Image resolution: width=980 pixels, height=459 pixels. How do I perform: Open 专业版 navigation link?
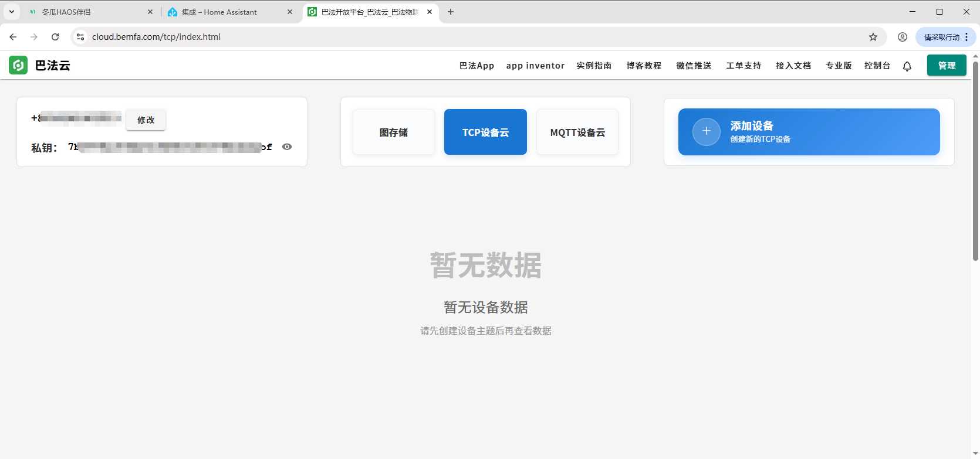(x=839, y=66)
